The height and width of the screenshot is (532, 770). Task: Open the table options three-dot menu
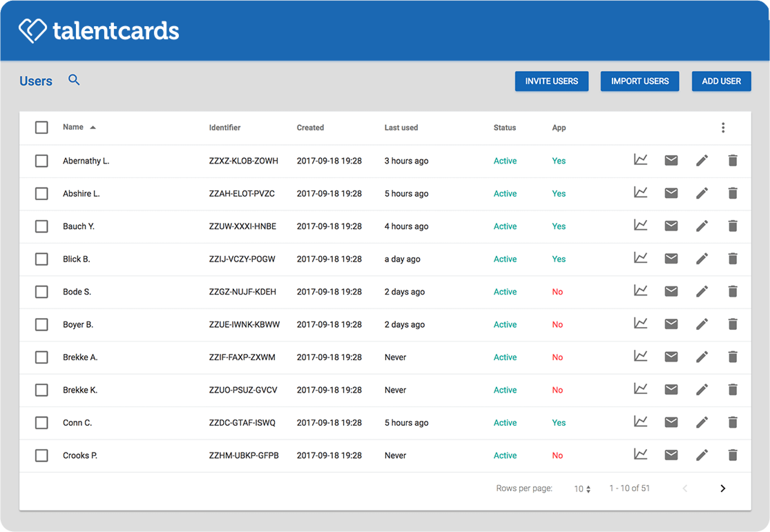pos(723,128)
